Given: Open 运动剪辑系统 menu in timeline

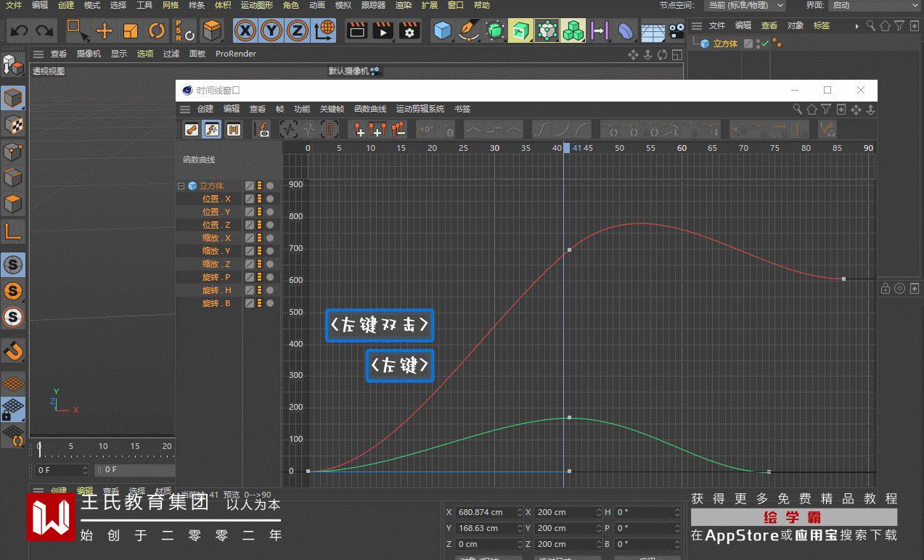Looking at the screenshot, I should click(x=420, y=109).
